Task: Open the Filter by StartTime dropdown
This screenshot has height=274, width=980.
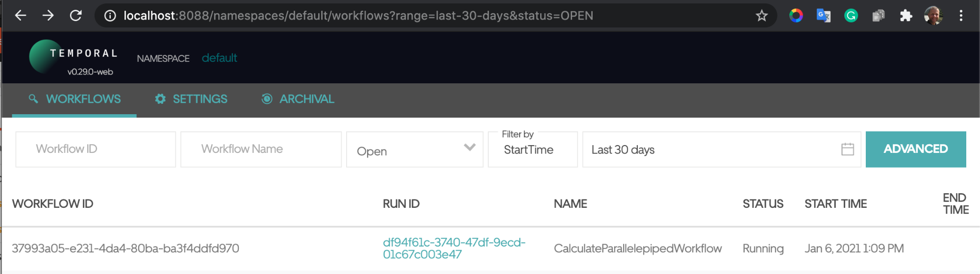Action: (532, 150)
